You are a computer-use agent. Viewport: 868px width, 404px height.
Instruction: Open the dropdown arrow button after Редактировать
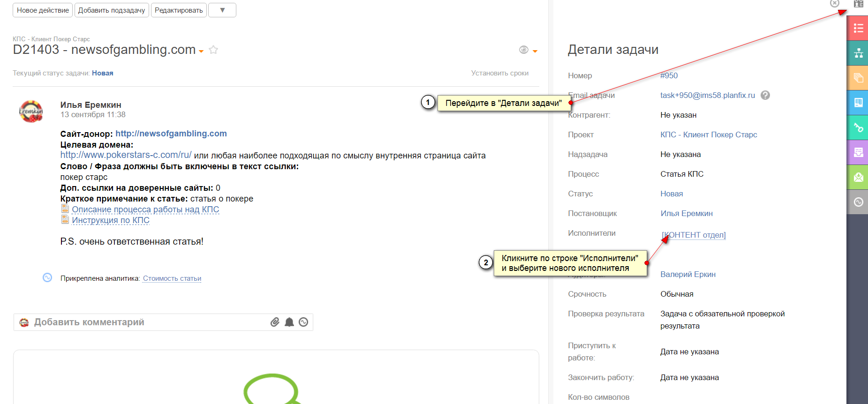(222, 10)
